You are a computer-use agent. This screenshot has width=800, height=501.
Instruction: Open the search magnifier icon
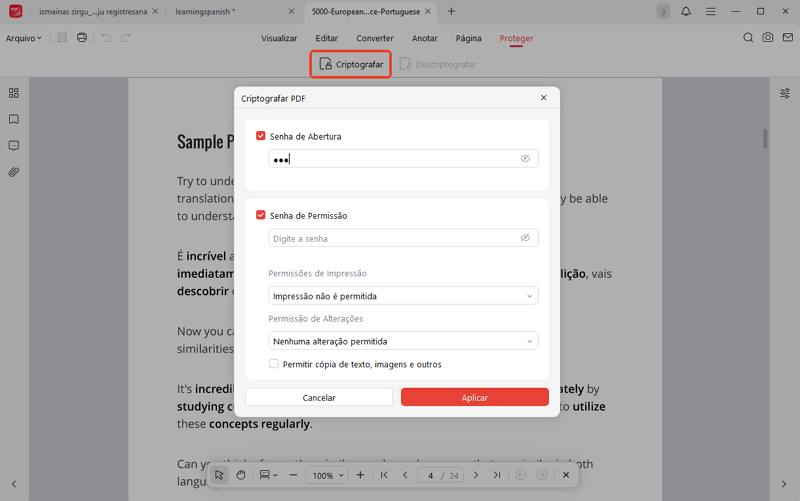click(x=748, y=37)
